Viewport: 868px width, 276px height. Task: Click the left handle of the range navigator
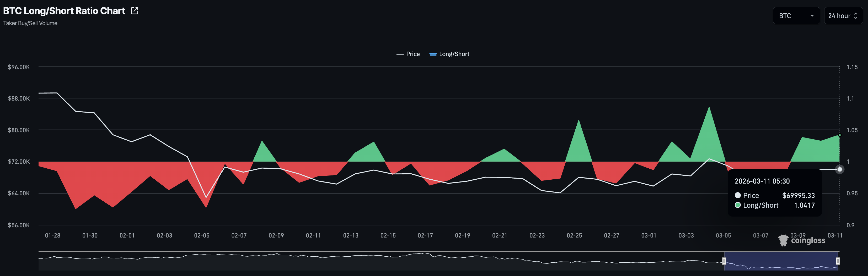[x=724, y=261]
